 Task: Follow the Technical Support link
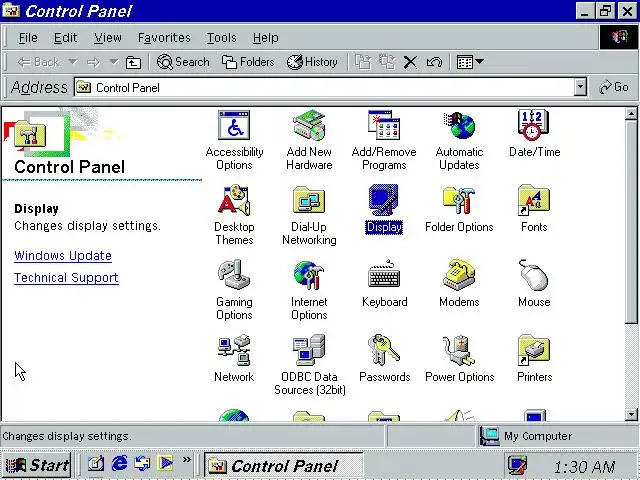click(66, 278)
